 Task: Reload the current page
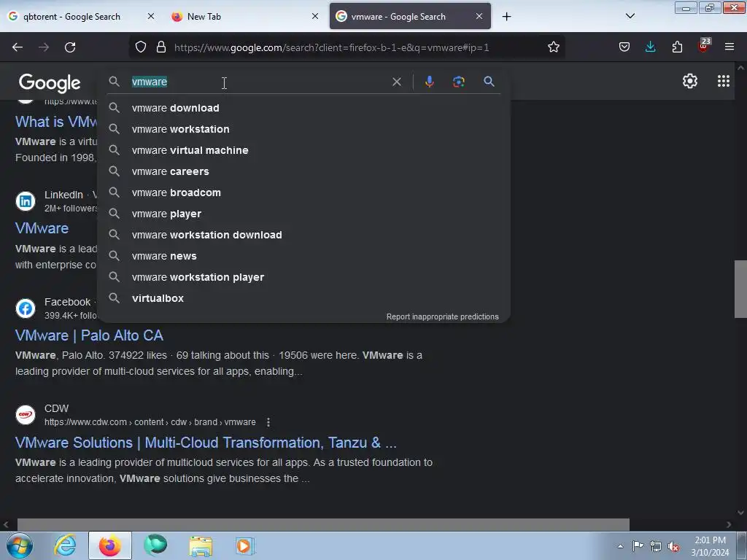click(x=70, y=47)
